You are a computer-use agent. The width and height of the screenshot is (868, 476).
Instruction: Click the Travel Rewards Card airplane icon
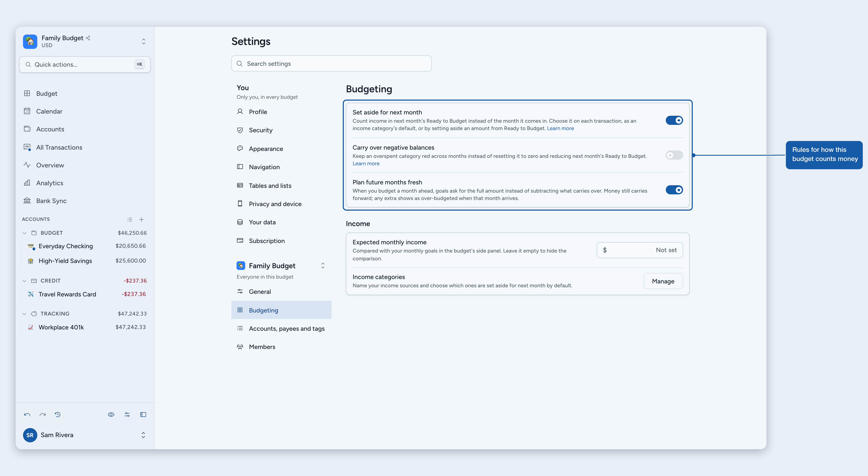coord(31,294)
